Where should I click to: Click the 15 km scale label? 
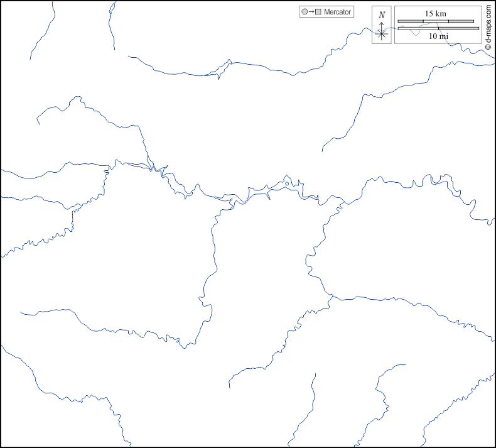pos(435,13)
